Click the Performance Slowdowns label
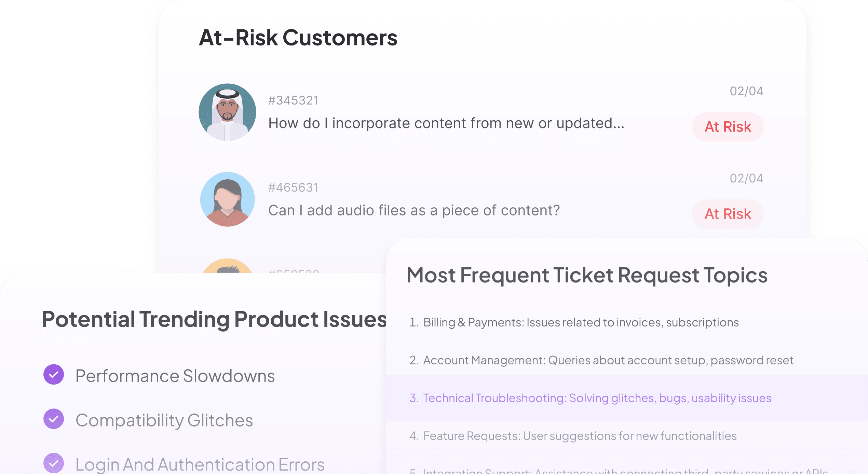Image resolution: width=868 pixels, height=474 pixels. [x=175, y=376]
